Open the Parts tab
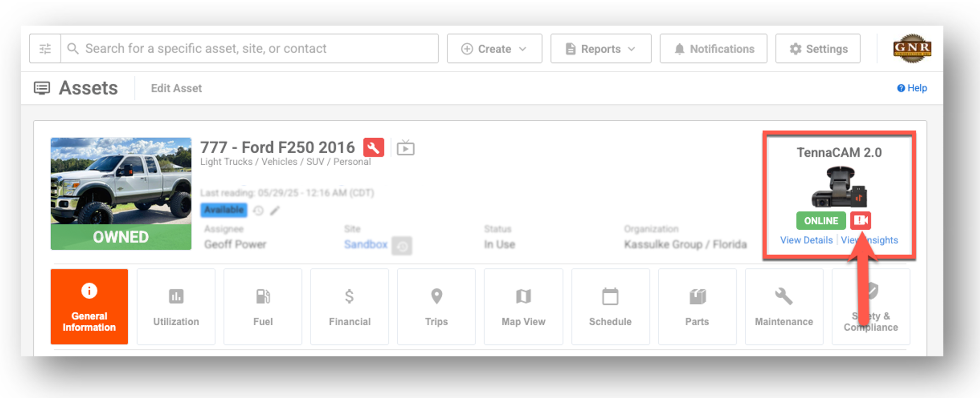This screenshot has width=980, height=398. pos(697,307)
